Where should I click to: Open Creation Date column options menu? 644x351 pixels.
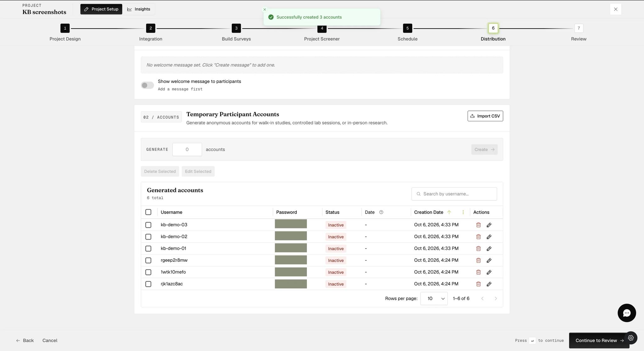[x=463, y=212]
